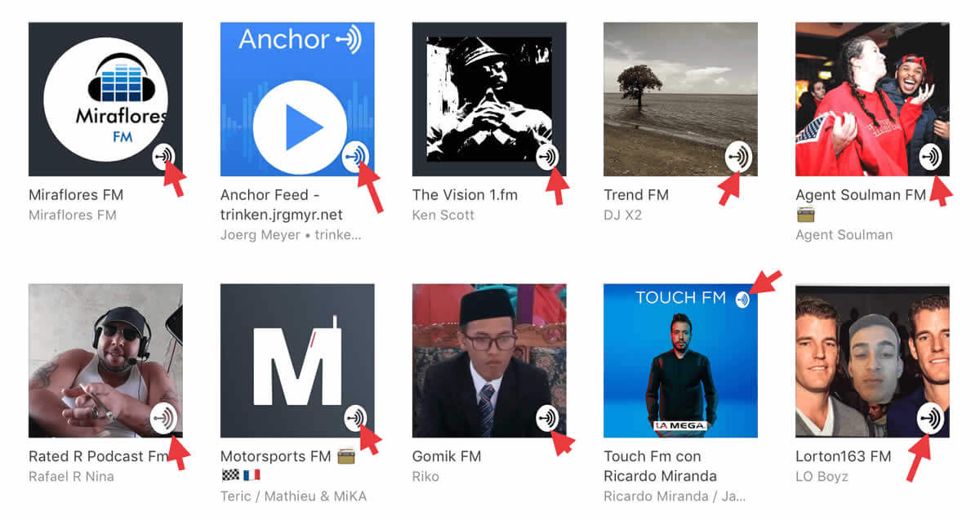Click Anchor badge on The Vision 1.fm cover

pyautogui.click(x=548, y=156)
